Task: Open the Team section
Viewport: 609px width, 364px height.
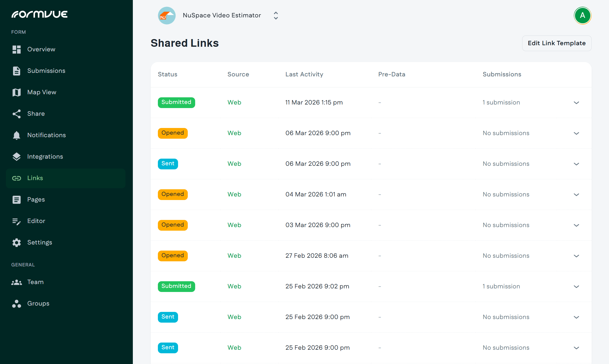Action: pyautogui.click(x=36, y=282)
